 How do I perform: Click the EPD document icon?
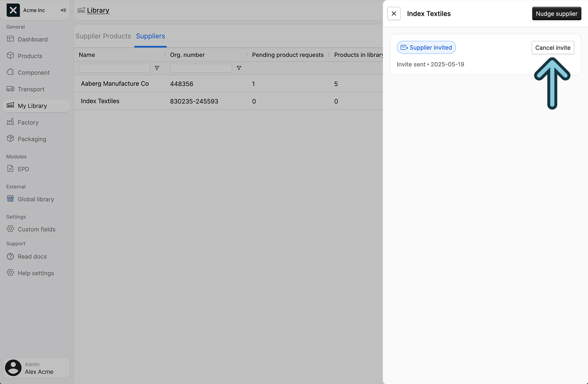(x=10, y=169)
